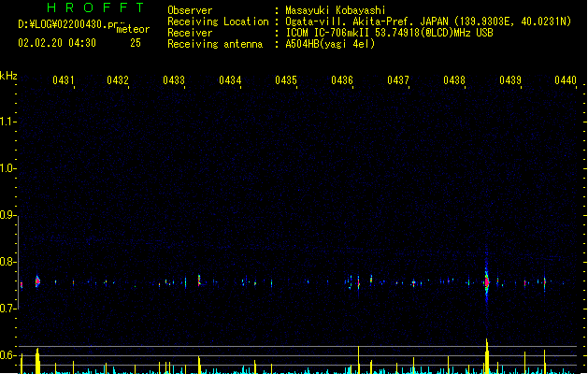Click the date stamp 02.02.20 04:30

(57, 43)
